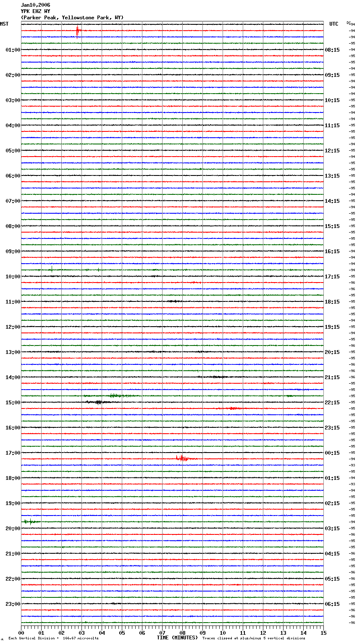Select the 11:00 MST time label
Screen dimensions: 357x644
13,302
